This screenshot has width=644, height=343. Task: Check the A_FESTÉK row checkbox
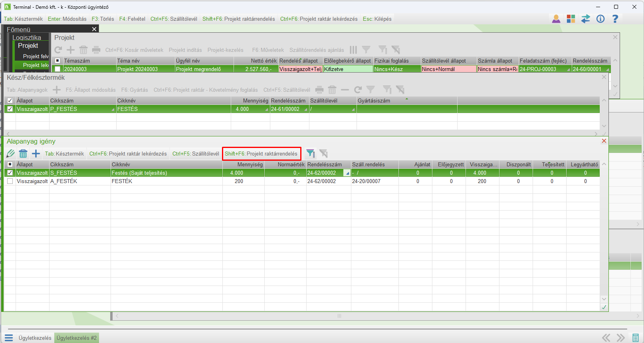(x=10, y=181)
